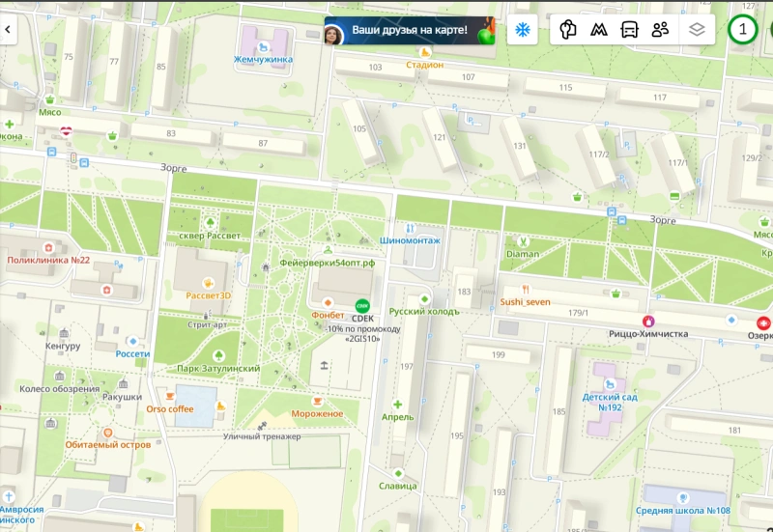773x532 pixels.
Task: Open the Diaman salon scissors marker
Action: pos(523,242)
